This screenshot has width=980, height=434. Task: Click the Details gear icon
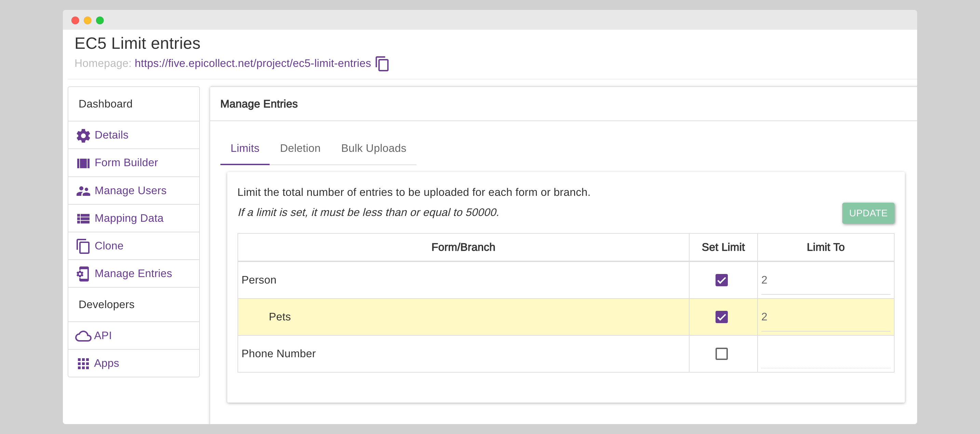pyautogui.click(x=83, y=135)
